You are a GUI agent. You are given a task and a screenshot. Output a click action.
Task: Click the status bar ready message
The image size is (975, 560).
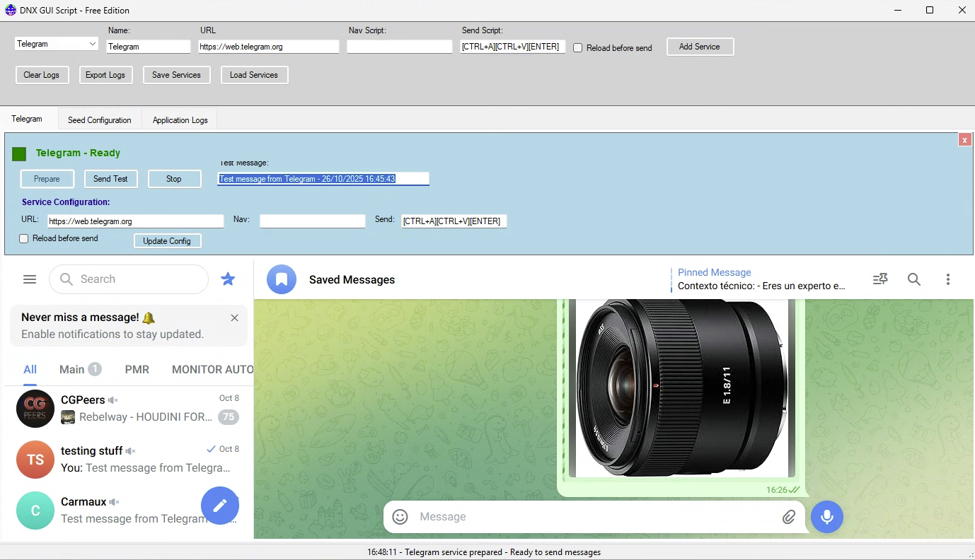pyautogui.click(x=484, y=552)
